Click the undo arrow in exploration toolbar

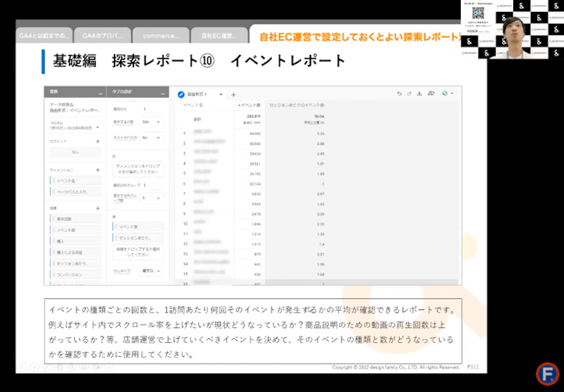pos(399,93)
